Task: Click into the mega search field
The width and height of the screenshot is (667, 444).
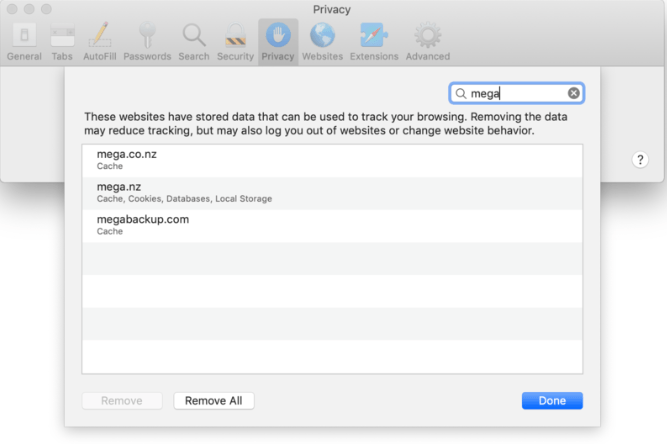Action: (x=516, y=93)
